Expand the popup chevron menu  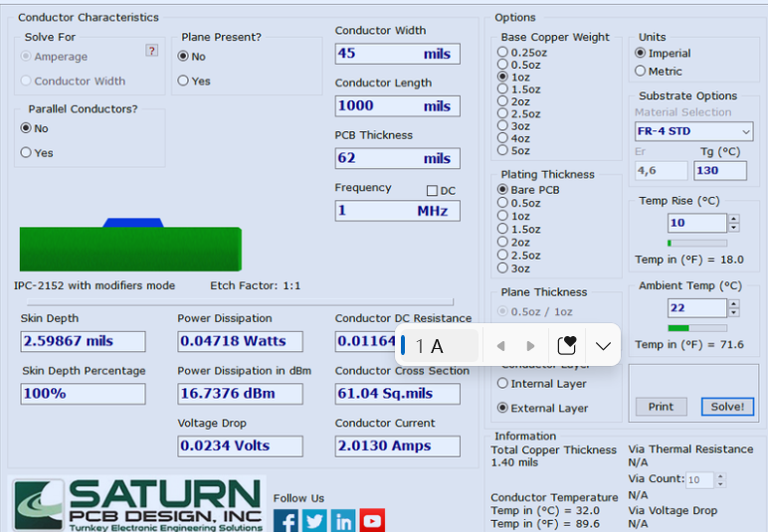pos(603,346)
